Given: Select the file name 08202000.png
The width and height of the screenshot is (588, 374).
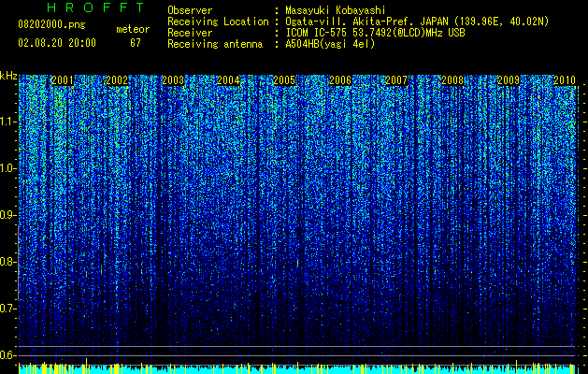Looking at the screenshot, I should click(x=51, y=25).
